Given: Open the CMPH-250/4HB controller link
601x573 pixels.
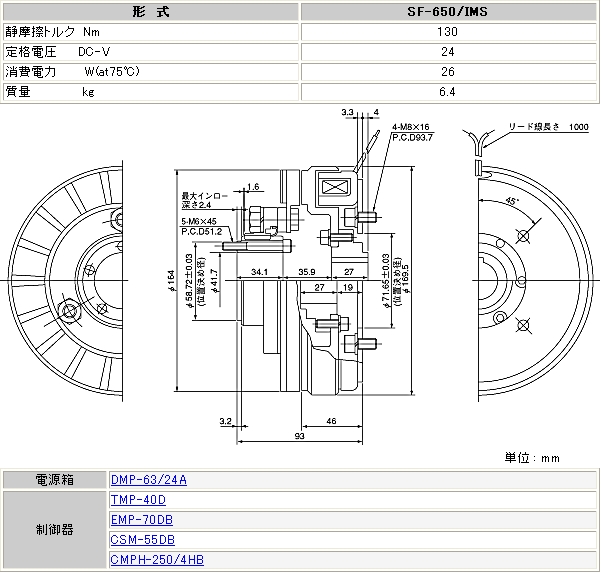Looking at the screenshot, I should tap(156, 560).
